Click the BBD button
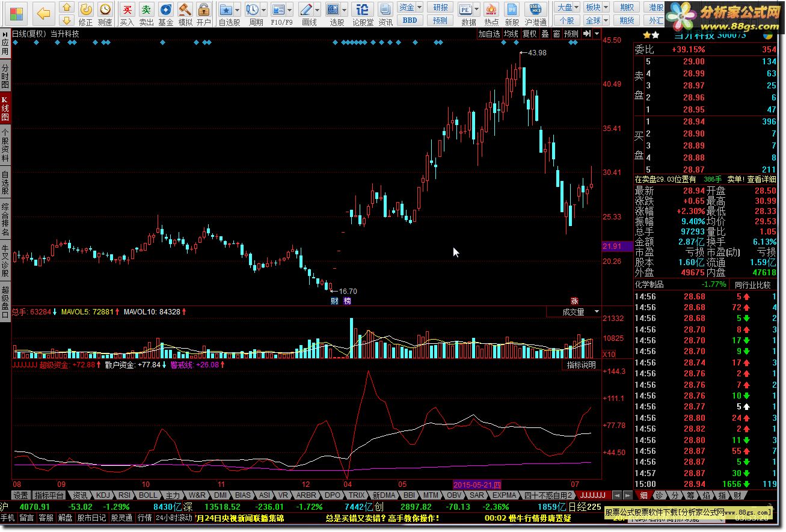The width and height of the screenshot is (786, 532). (x=410, y=20)
